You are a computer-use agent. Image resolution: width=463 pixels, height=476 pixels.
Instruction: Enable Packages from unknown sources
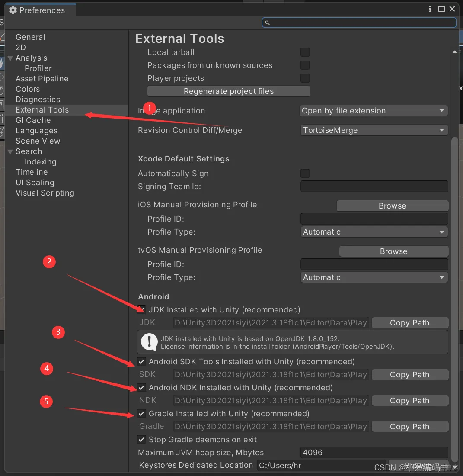[305, 65]
